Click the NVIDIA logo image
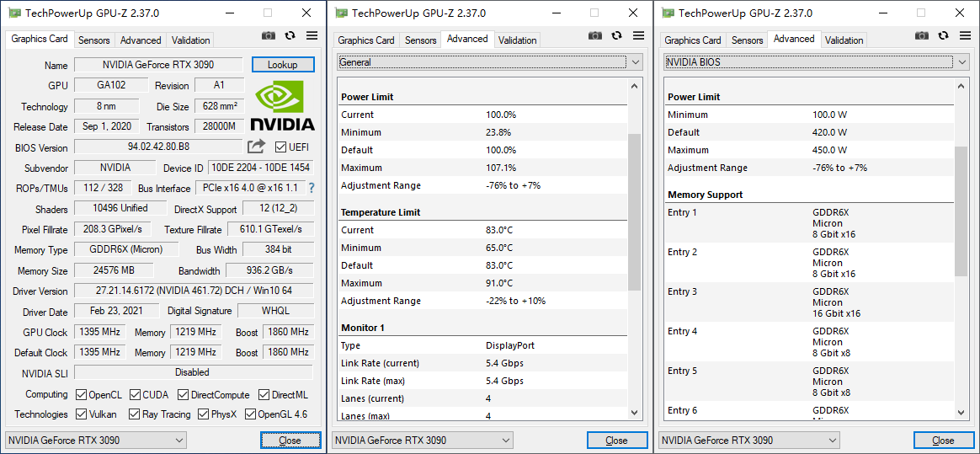 [282, 106]
